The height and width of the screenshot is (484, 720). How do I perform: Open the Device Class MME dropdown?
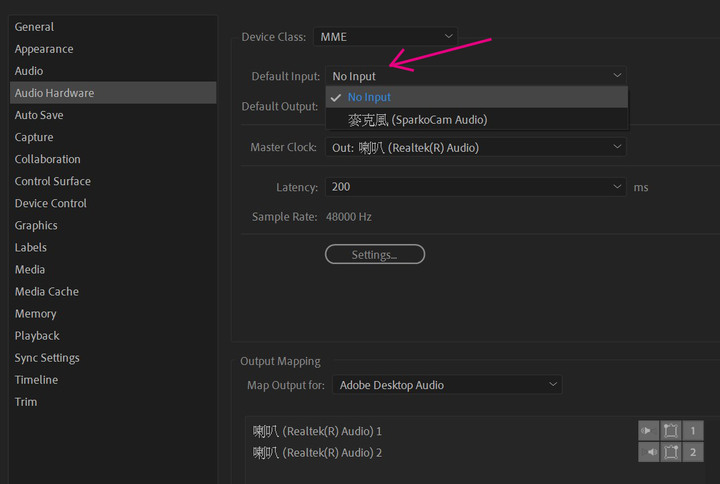tap(385, 37)
